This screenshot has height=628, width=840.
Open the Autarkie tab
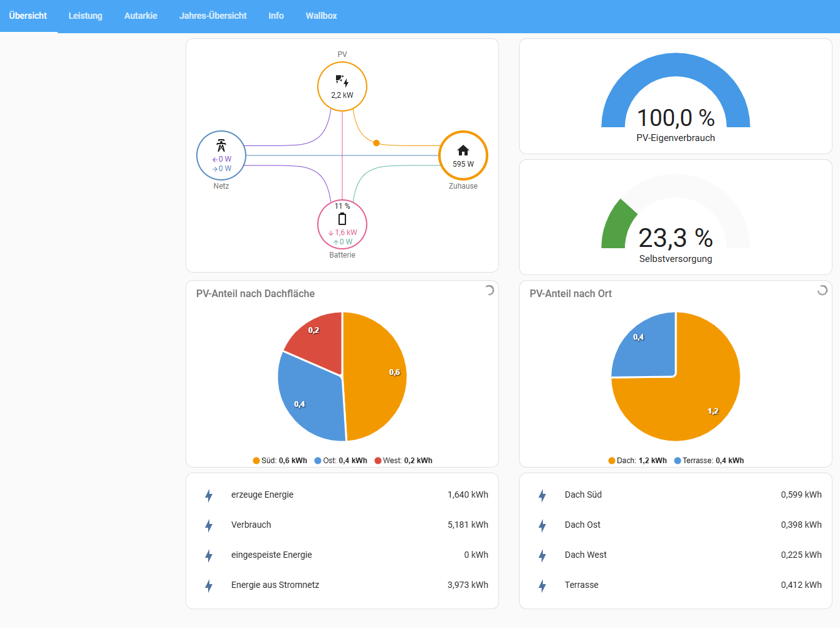(x=140, y=16)
